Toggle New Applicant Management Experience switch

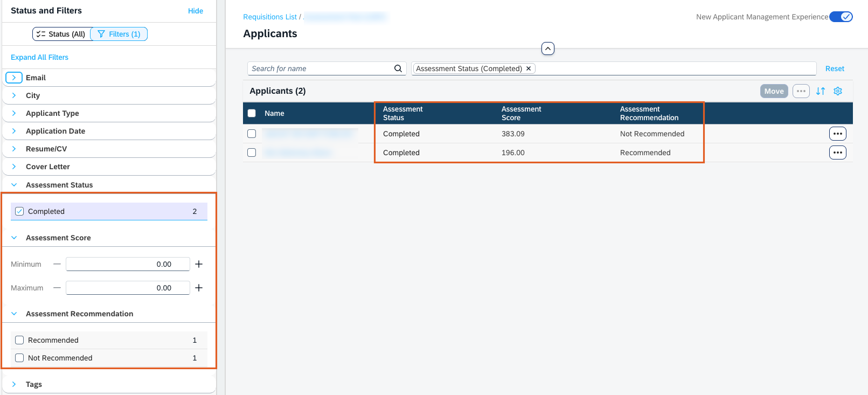click(x=841, y=17)
